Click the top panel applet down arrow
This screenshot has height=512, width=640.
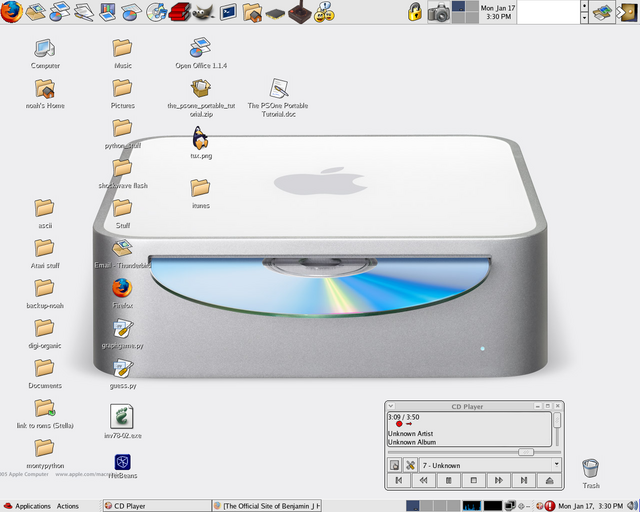[x=584, y=18]
